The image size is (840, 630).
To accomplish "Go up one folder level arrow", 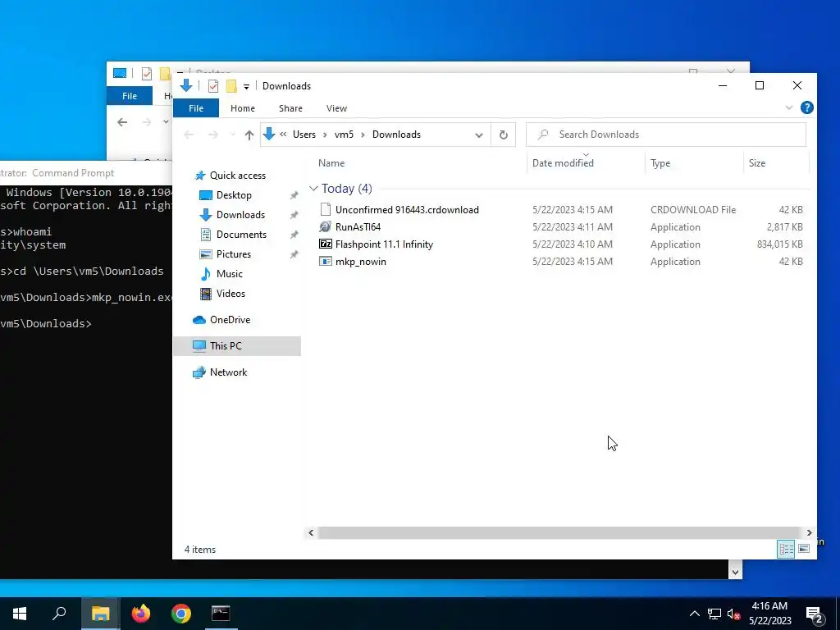I will tap(249, 135).
